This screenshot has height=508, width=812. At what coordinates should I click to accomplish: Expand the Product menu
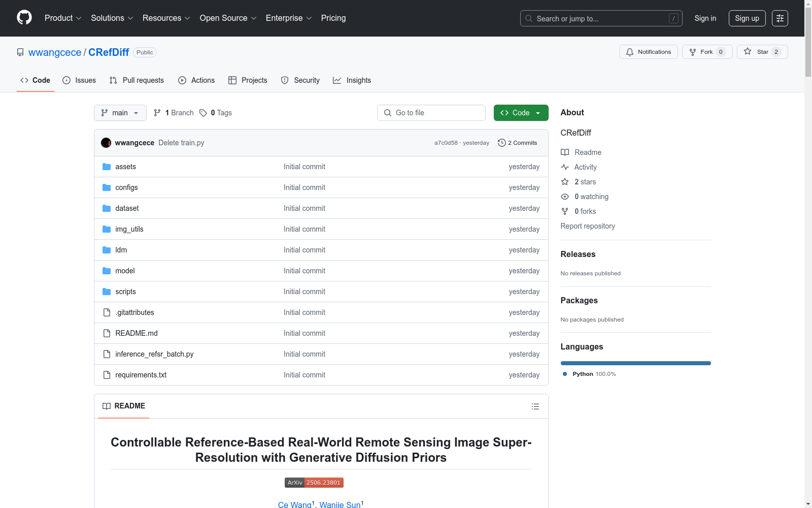point(63,18)
